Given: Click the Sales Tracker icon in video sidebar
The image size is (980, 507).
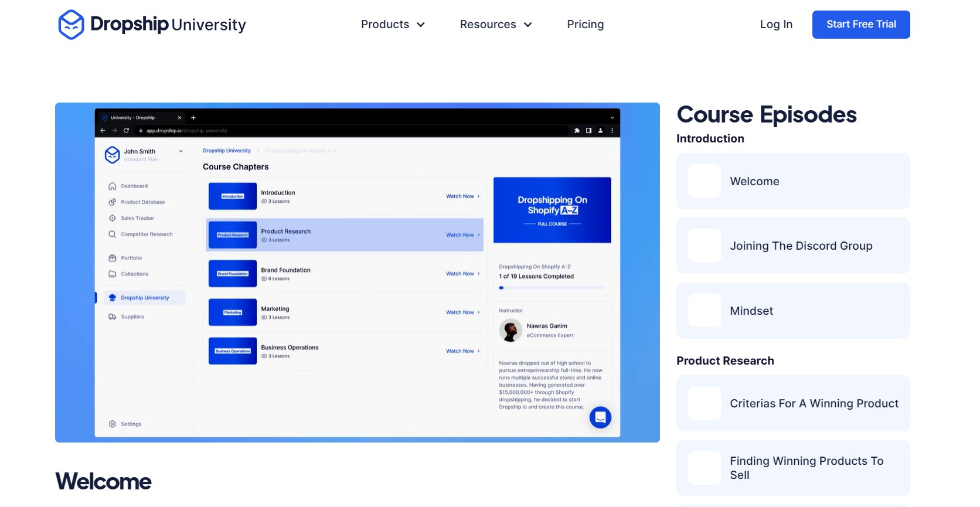Looking at the screenshot, I should pos(112,218).
